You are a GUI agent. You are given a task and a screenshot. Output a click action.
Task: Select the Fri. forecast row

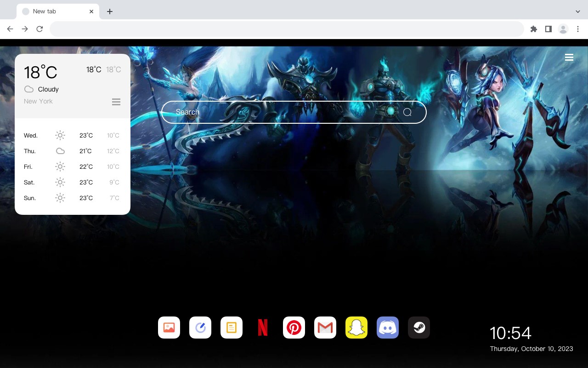click(x=72, y=167)
